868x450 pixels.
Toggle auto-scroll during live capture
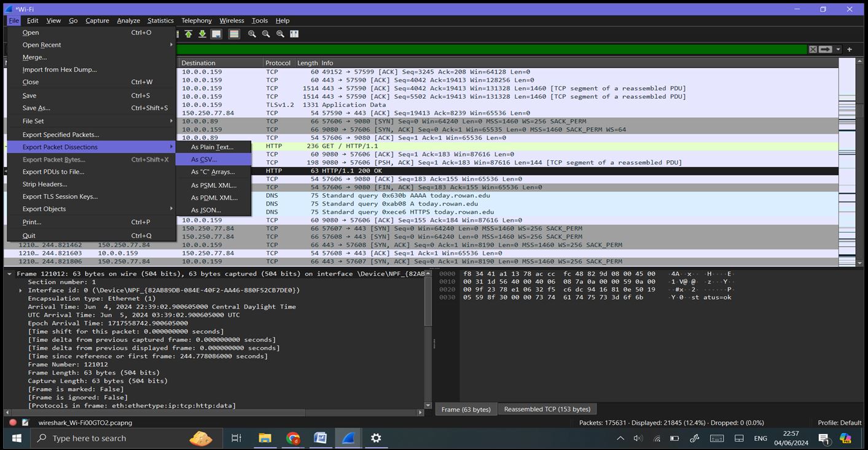(216, 34)
